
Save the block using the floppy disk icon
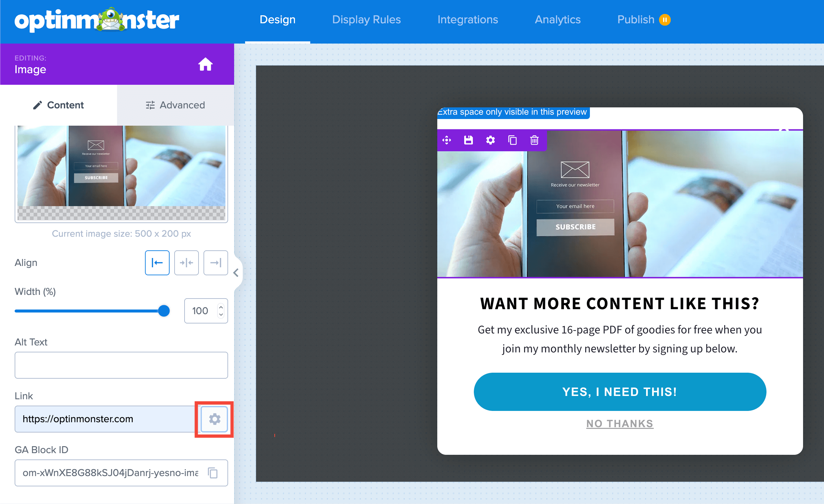pyautogui.click(x=469, y=140)
